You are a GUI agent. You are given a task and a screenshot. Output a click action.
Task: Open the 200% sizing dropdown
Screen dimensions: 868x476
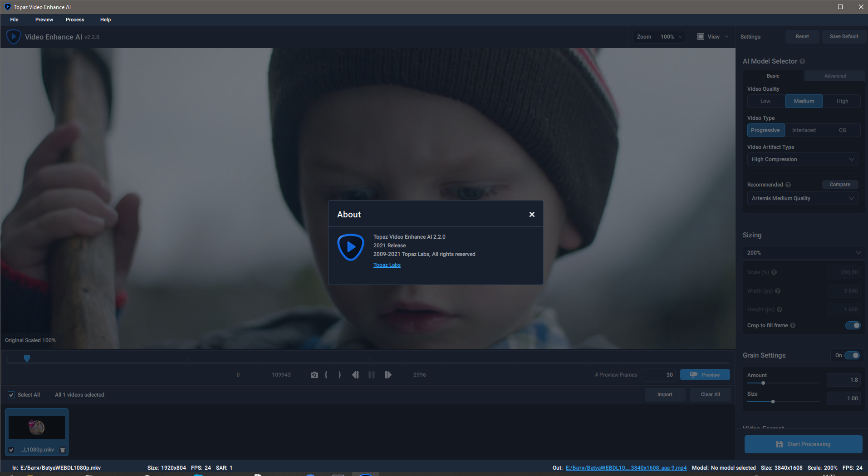tap(804, 253)
